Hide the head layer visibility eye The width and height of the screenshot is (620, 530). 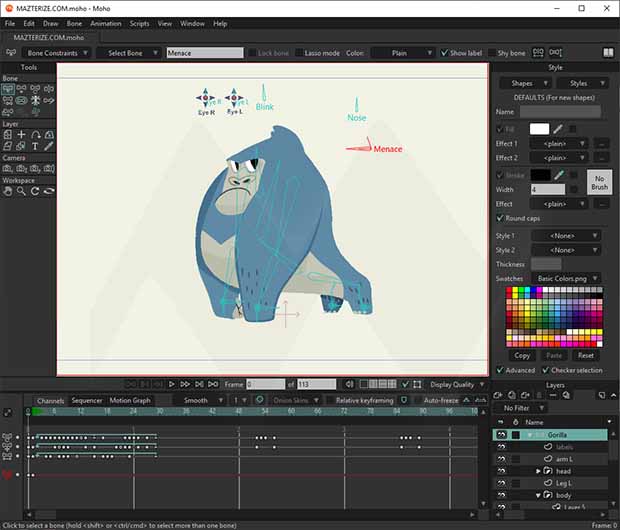pos(501,471)
